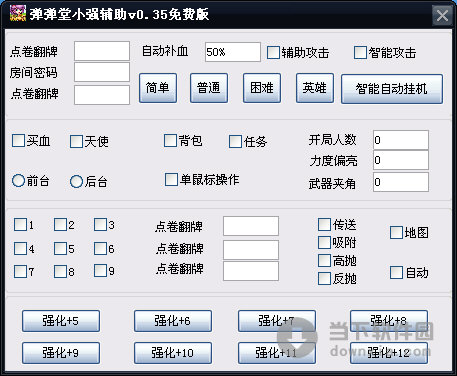Click the app icon in title bar
The image size is (457, 376).
pos(18,13)
